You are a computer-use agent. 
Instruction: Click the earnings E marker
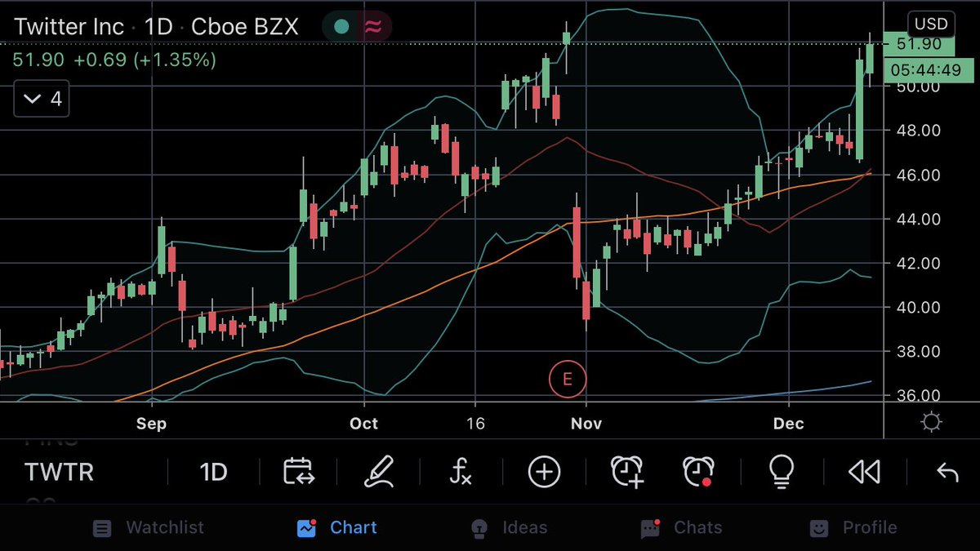pyautogui.click(x=568, y=379)
